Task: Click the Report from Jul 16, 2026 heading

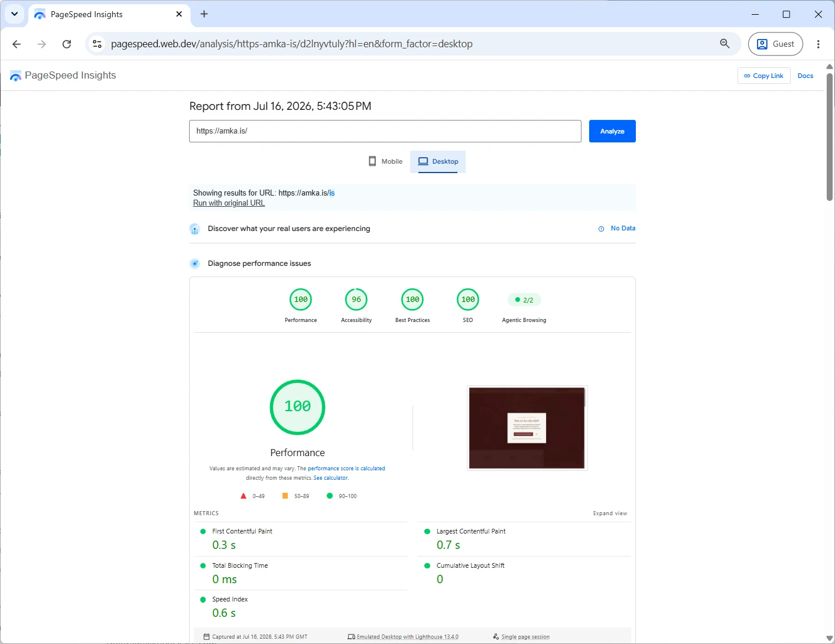Action: tap(280, 106)
